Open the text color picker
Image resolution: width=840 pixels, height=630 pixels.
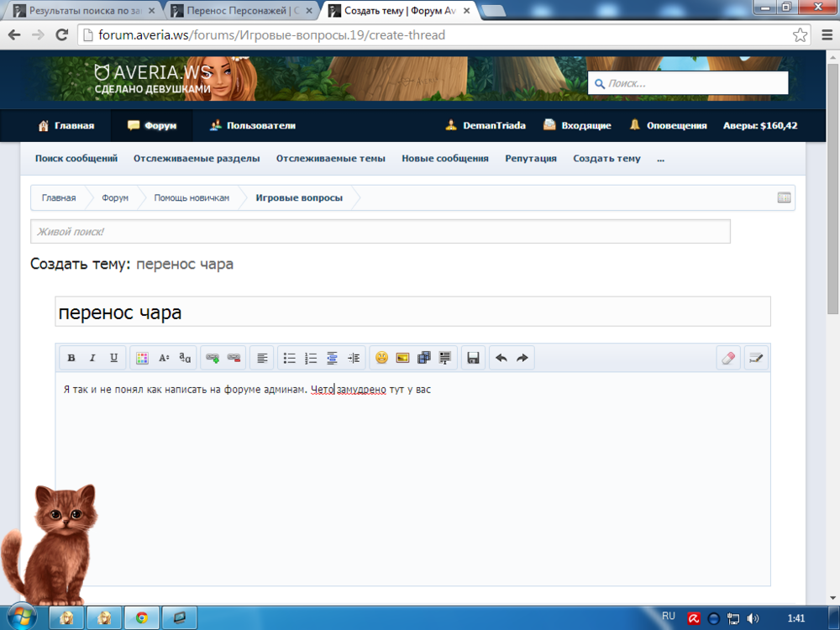click(x=142, y=358)
